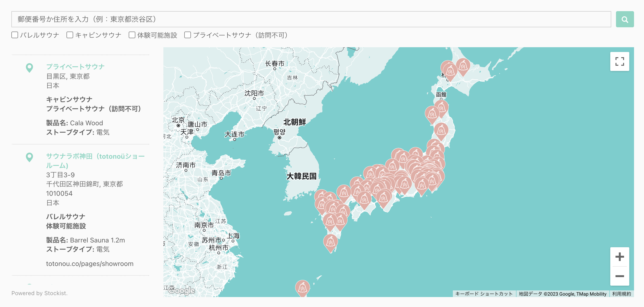Open the プライベートサウナ store title link
This screenshot has width=644, height=307.
tap(75, 67)
